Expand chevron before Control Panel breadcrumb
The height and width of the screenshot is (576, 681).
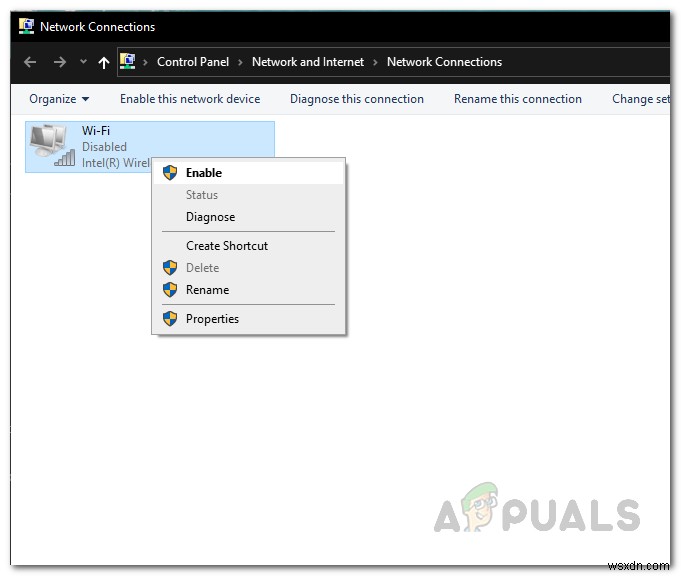pos(145,63)
